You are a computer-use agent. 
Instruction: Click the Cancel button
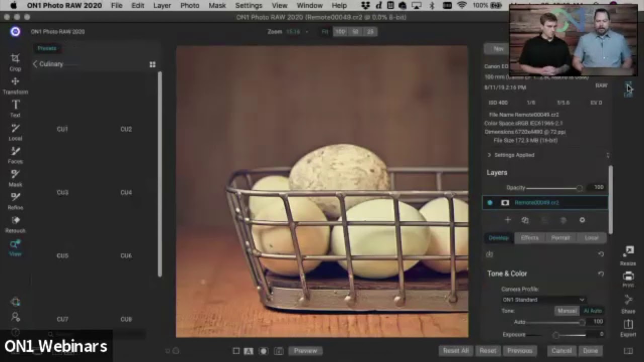pos(561,351)
